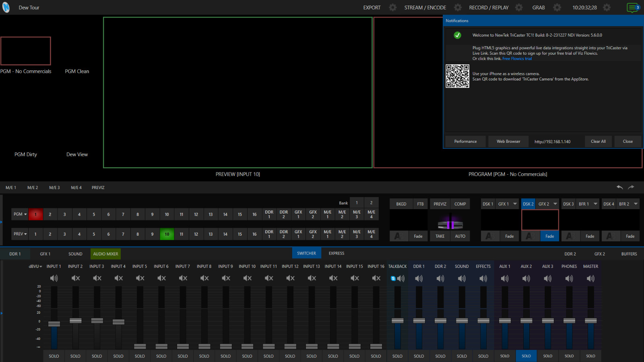This screenshot has height=362, width=644.
Task: Expand the PGM row dropdown
Action: point(20,214)
